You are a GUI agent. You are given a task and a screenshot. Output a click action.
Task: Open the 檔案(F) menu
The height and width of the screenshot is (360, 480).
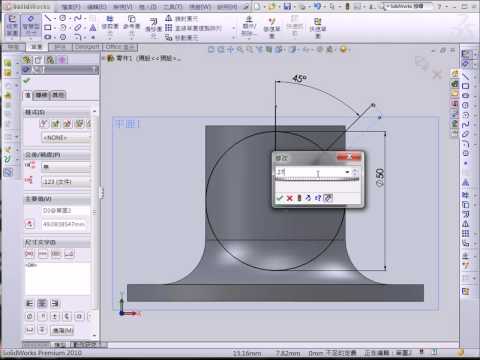click(x=71, y=6)
